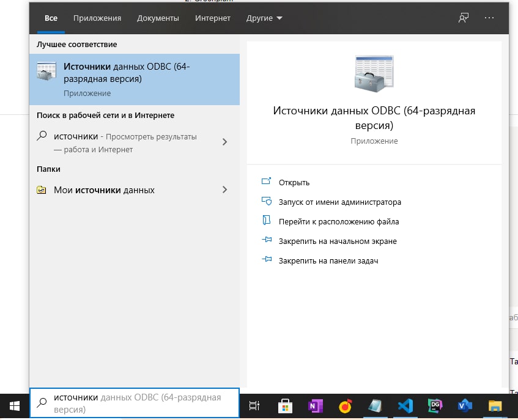This screenshot has height=420, width=518.
Task: Open Microsoft Store from the taskbar
Action: tap(285, 406)
